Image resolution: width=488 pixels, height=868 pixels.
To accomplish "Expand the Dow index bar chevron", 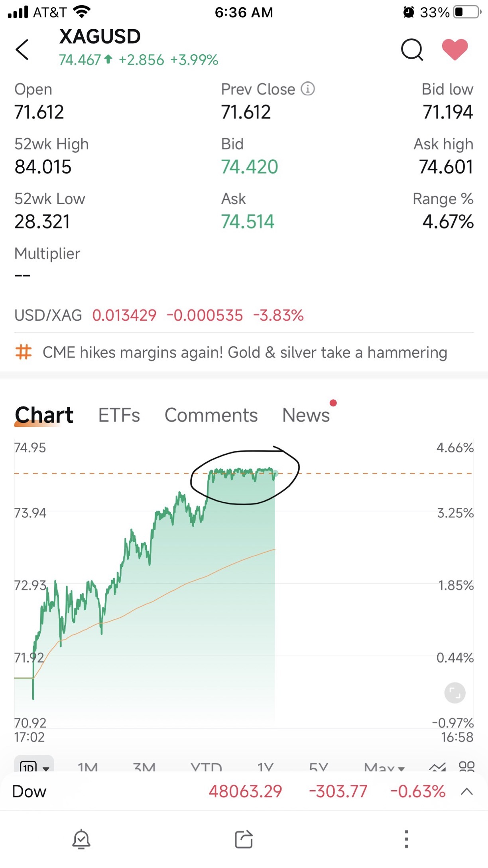I will point(467,791).
